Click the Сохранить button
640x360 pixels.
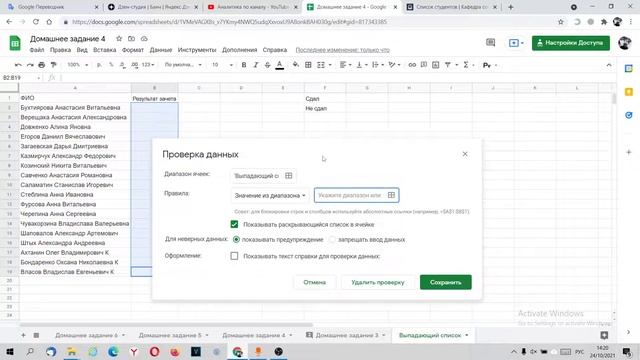pyautogui.click(x=446, y=282)
